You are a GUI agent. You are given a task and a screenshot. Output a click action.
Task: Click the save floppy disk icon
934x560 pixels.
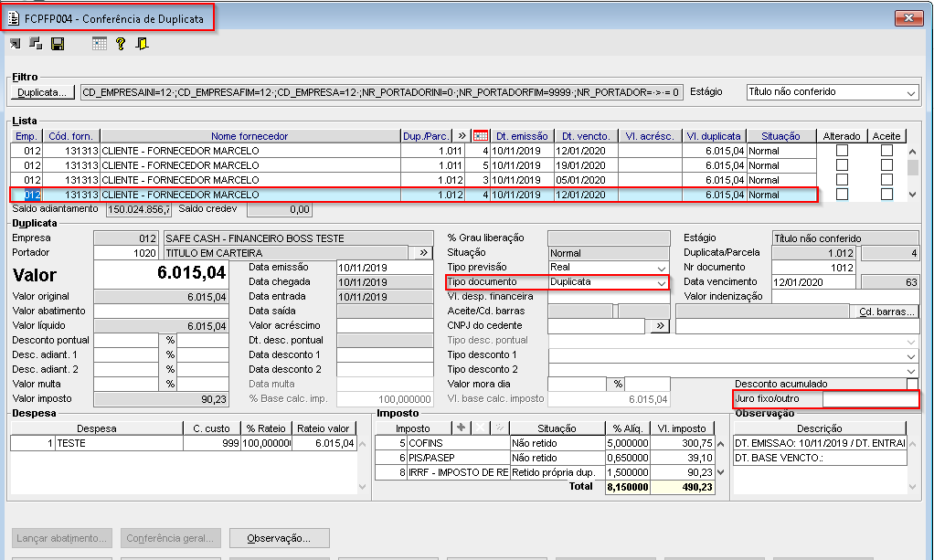(58, 44)
